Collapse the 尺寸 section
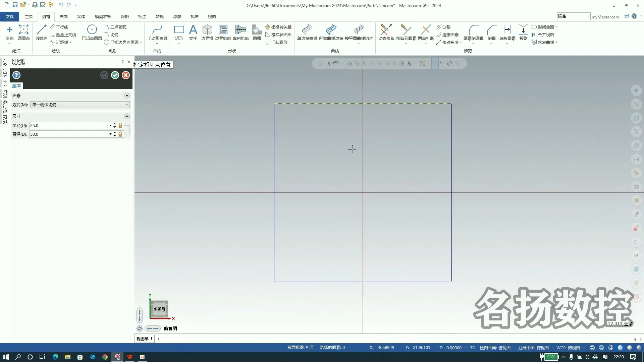This screenshot has width=644, height=362. (x=127, y=116)
